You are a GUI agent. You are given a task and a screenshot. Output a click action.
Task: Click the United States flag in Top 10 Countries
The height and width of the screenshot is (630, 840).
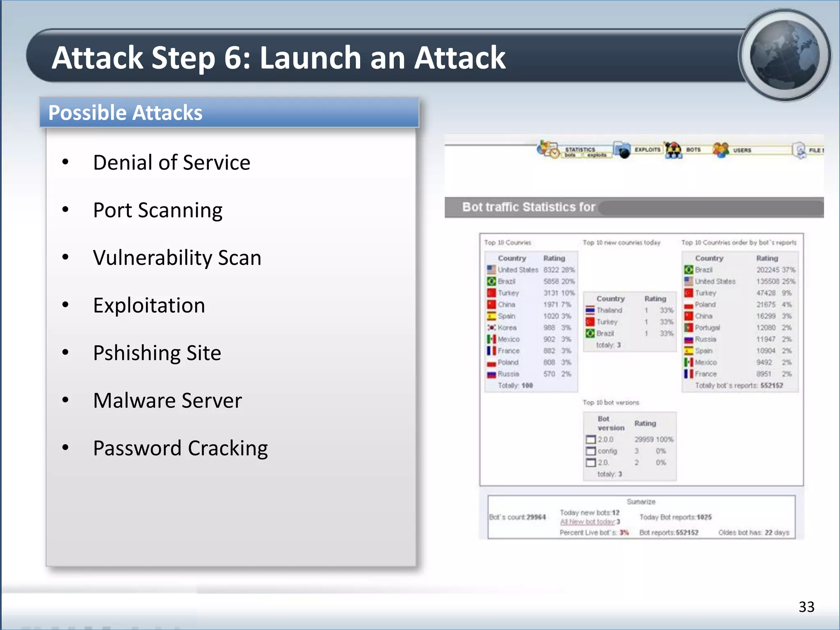coord(491,269)
